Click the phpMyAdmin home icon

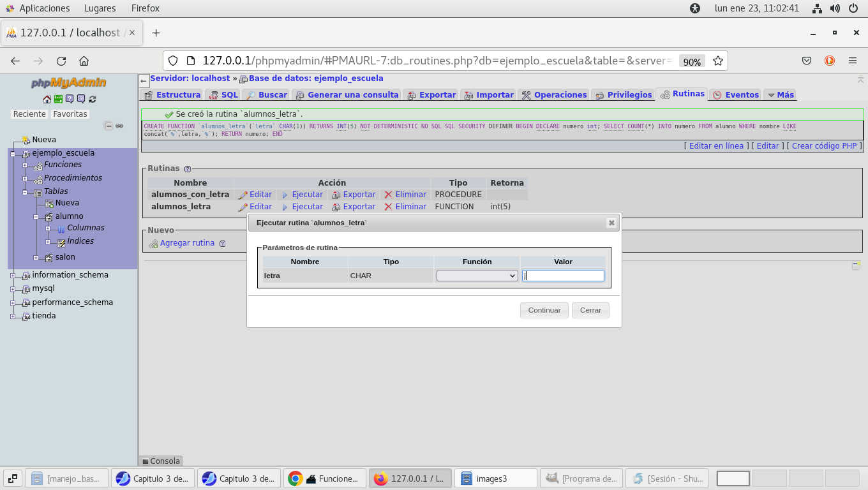pyautogui.click(x=47, y=99)
